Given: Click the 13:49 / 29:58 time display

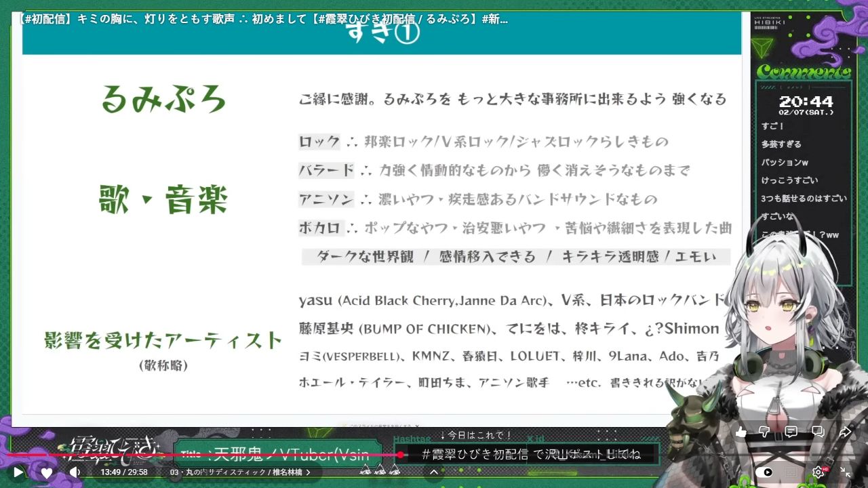Looking at the screenshot, I should tap(124, 472).
